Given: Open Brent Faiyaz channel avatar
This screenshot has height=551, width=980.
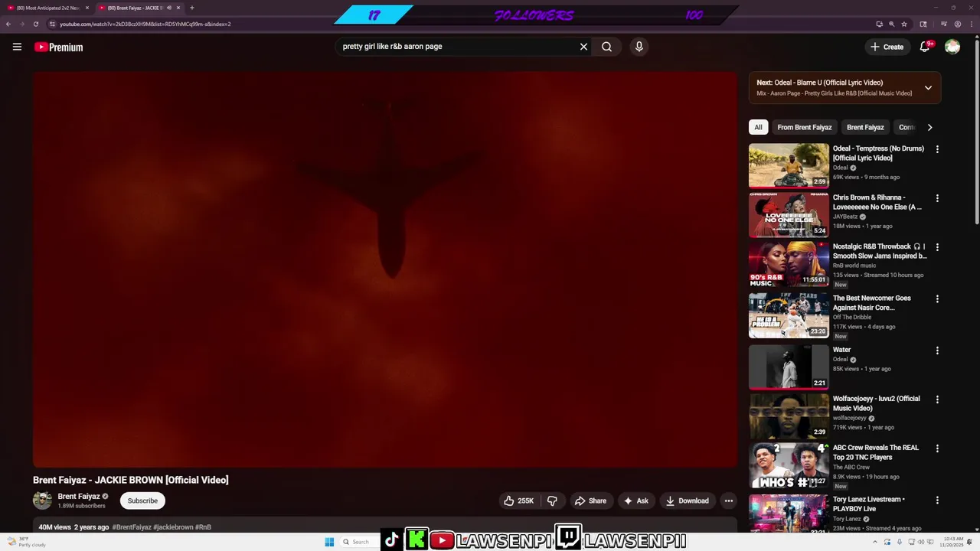Looking at the screenshot, I should 42,500.
